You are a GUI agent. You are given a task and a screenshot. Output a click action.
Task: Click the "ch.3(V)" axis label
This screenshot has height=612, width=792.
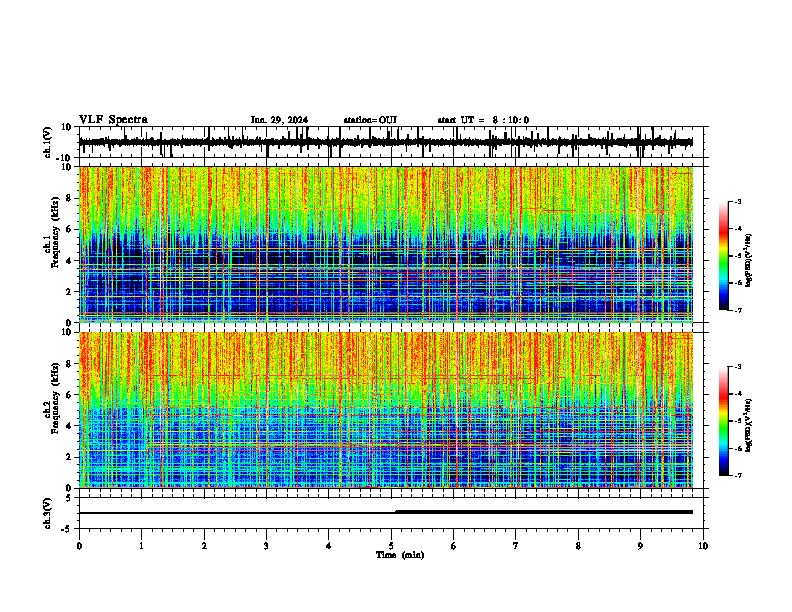[48, 513]
